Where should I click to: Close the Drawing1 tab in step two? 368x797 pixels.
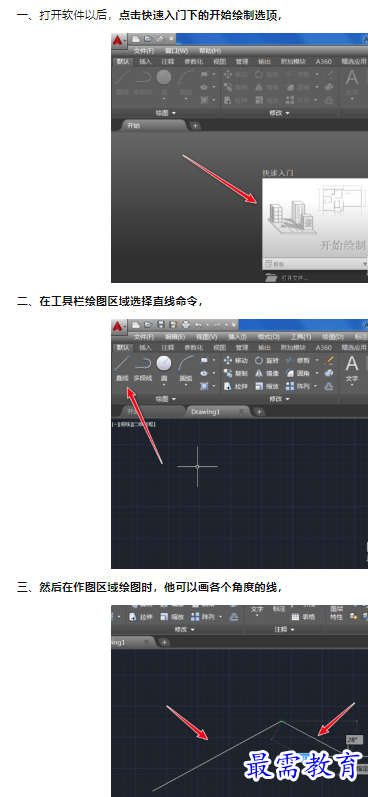pyautogui.click(x=241, y=412)
